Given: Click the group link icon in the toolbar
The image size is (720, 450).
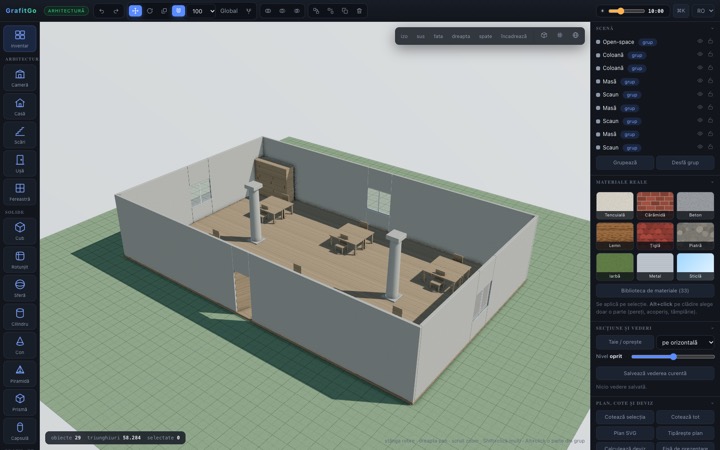Looking at the screenshot, I should 316,11.
